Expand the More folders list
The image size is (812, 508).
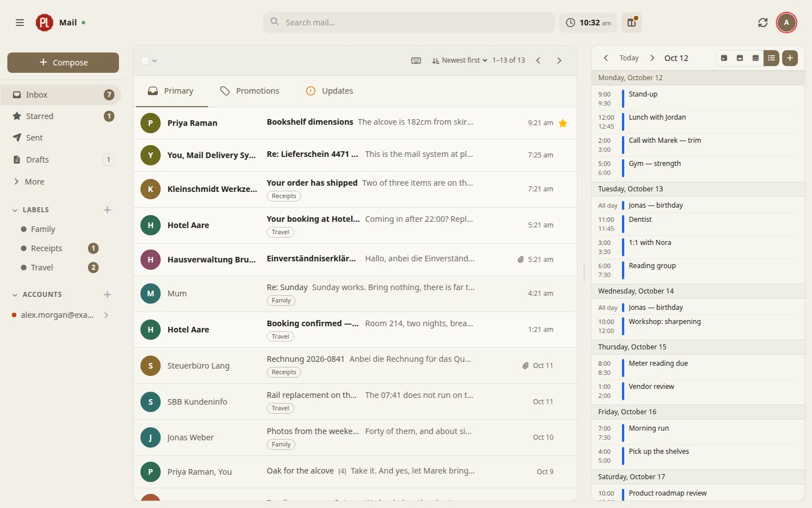[61, 182]
